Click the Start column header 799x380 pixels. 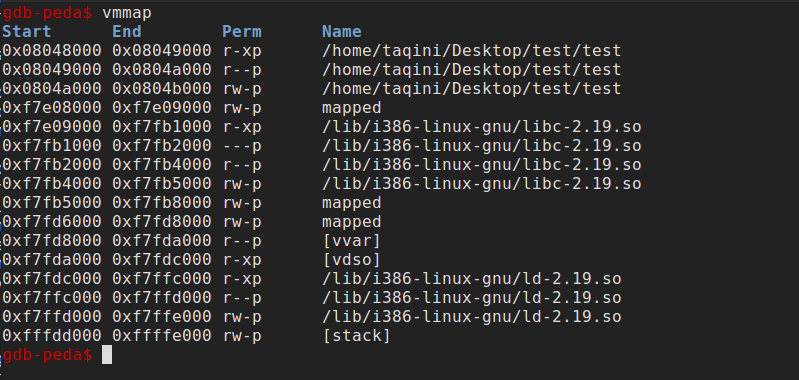(x=26, y=32)
